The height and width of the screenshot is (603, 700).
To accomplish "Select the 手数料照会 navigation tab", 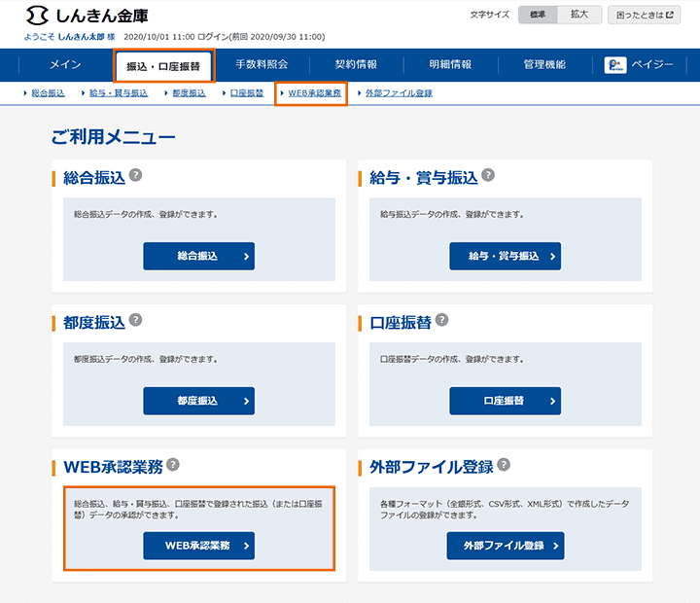I will click(x=262, y=65).
